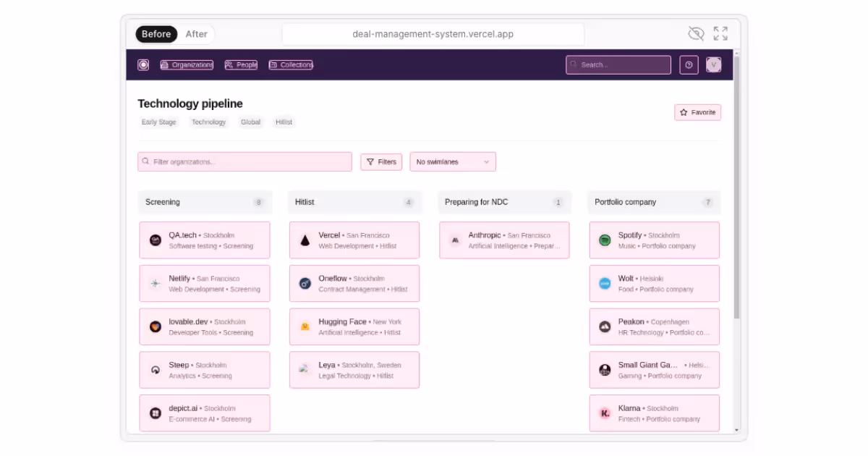Open the Leya card title
The height and width of the screenshot is (456, 868).
327,365
